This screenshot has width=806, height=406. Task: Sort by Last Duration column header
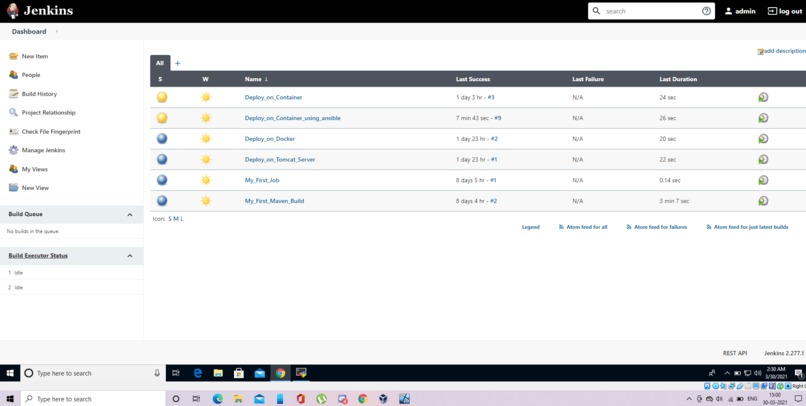[678, 79]
